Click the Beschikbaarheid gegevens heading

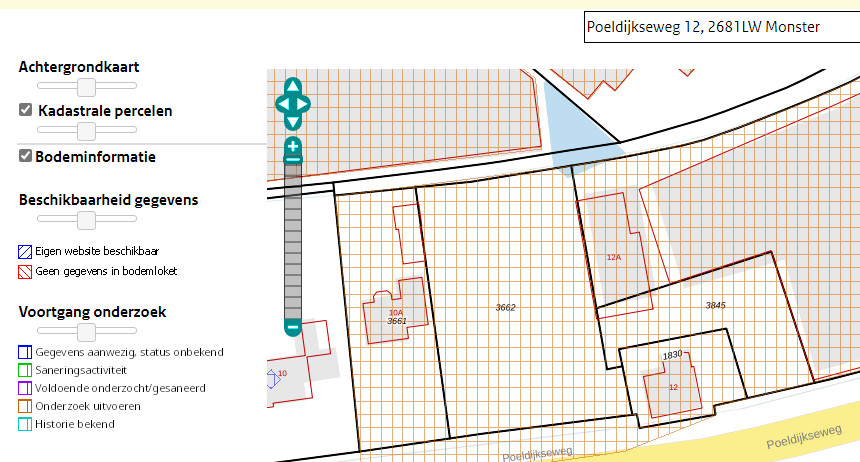[109, 200]
